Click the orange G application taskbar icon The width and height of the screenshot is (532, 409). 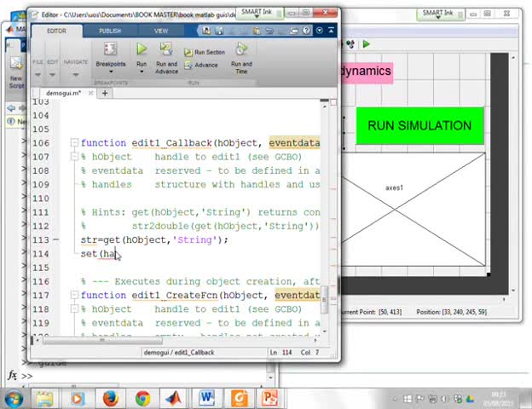[240, 398]
